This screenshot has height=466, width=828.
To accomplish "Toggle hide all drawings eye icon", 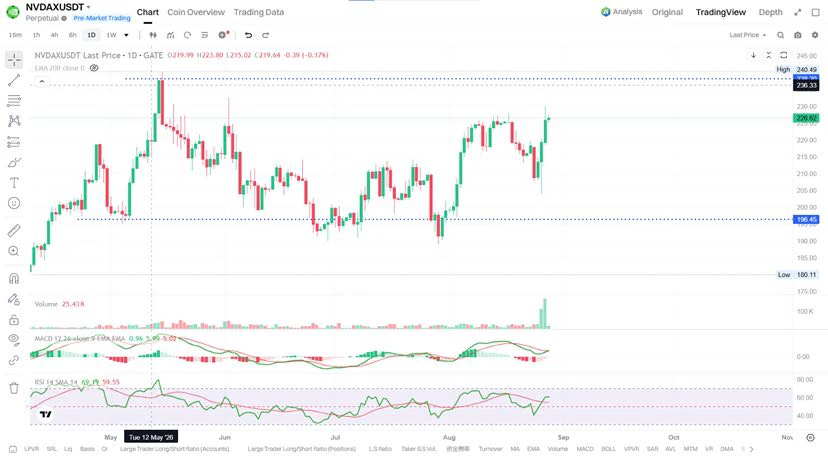I will pyautogui.click(x=14, y=339).
